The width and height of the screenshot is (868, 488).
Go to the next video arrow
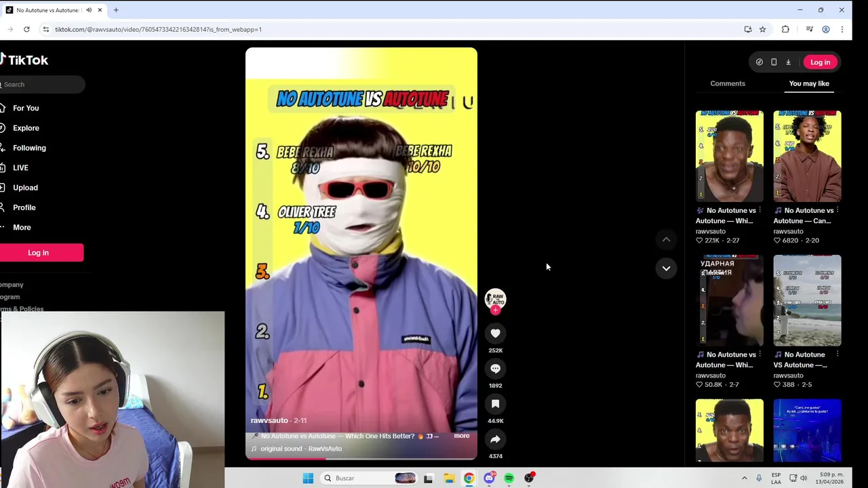tap(666, 268)
